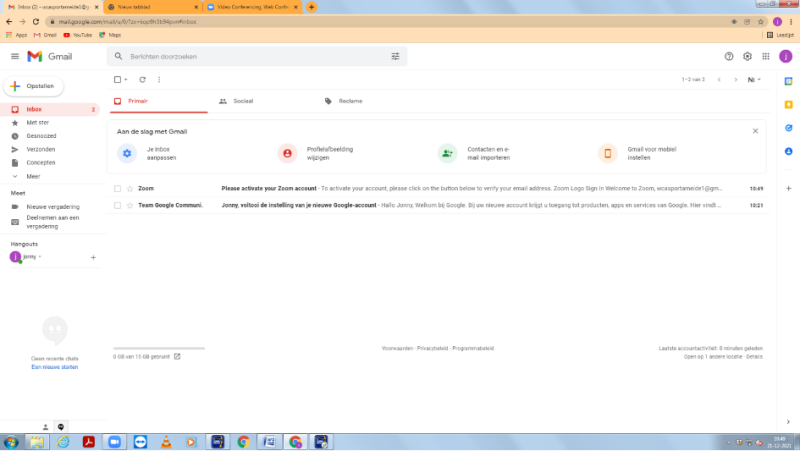The image size is (800, 451).
Task: Click the 'Berichten doorzoeken' search field
Action: [258, 57]
